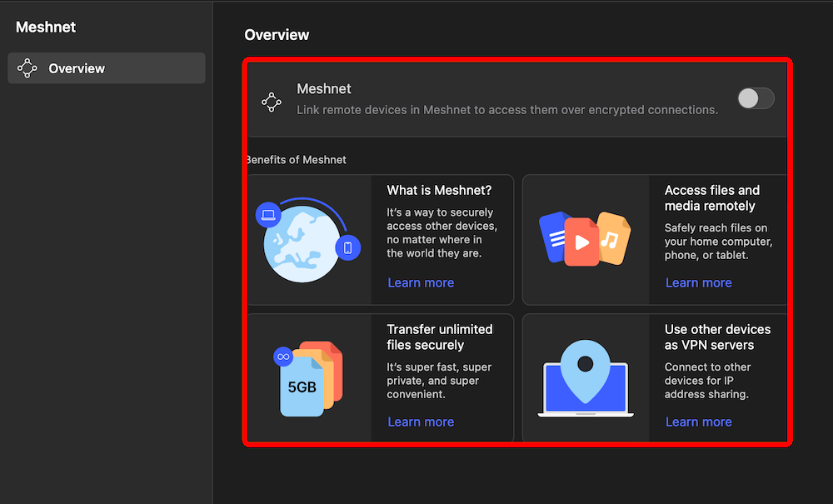Viewport: 833px width, 504px height.
Task: Open Learn more under Transfer unlimited files securely
Action: (421, 422)
